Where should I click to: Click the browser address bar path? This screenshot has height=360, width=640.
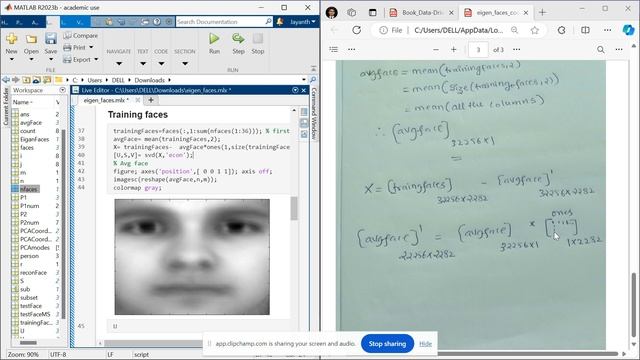pyautogui.click(x=458, y=30)
